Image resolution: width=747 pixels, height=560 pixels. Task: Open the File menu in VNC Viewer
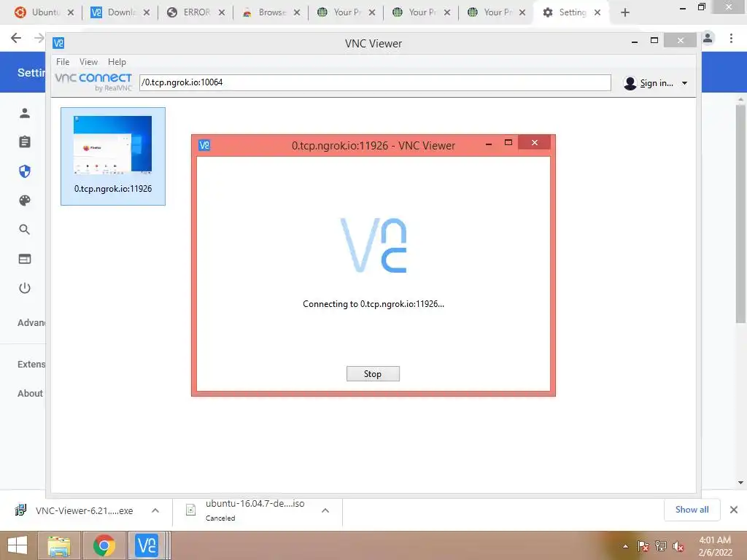[x=63, y=62]
